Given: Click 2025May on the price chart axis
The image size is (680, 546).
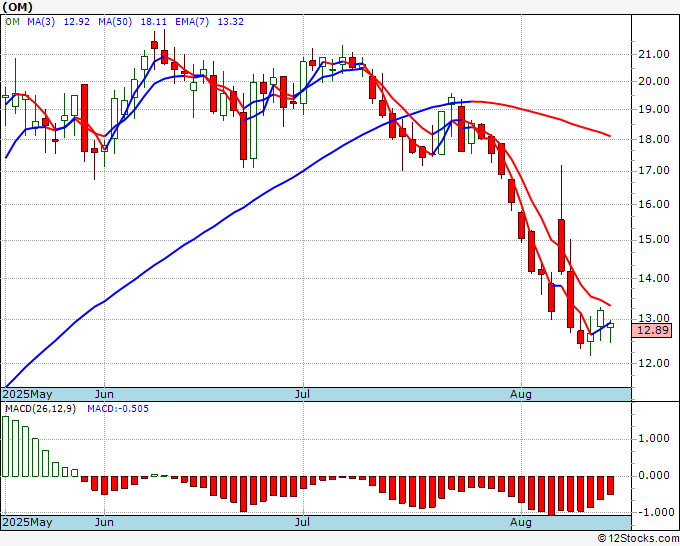Looking at the screenshot, I should coord(27,394).
